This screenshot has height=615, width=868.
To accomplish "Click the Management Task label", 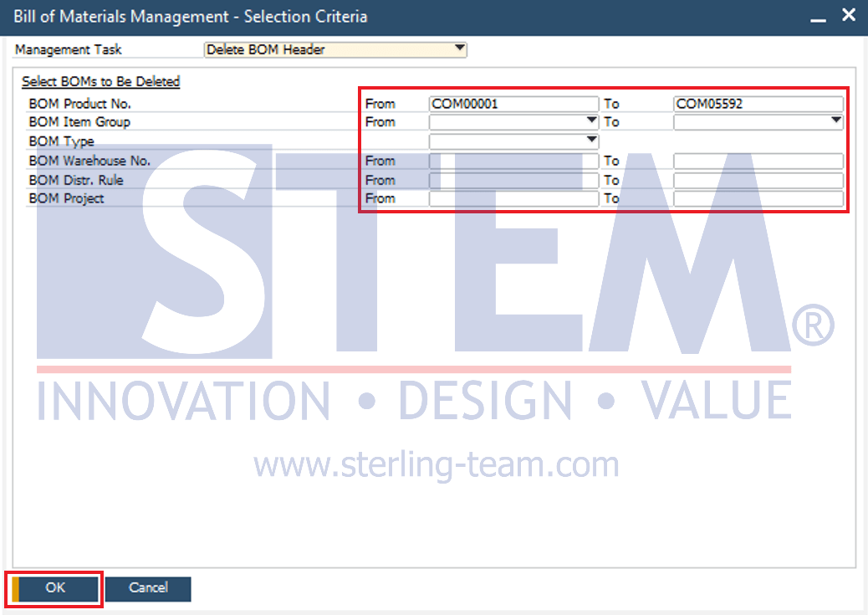I will point(68,49).
